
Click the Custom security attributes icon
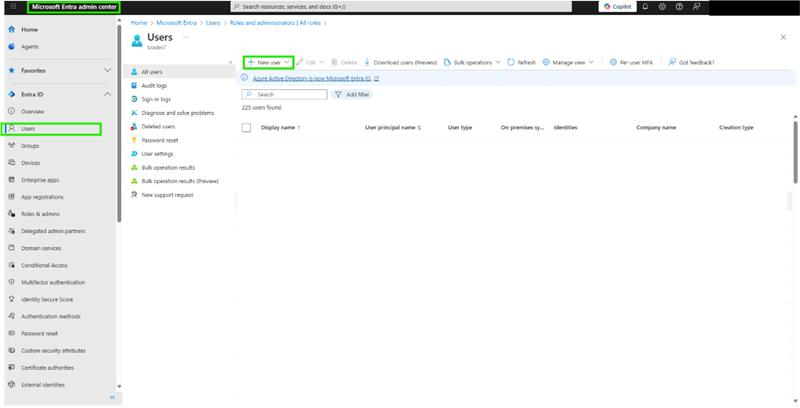[x=12, y=350]
